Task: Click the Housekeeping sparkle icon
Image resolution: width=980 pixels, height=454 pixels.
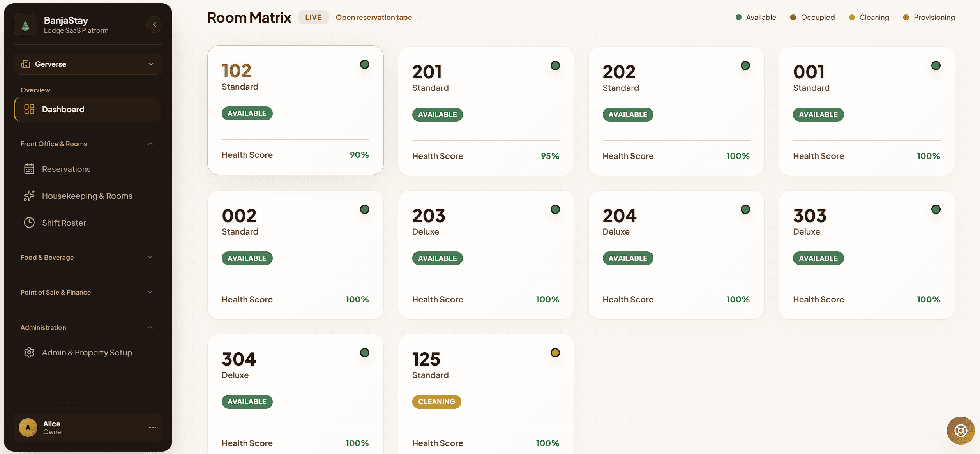Action: pyautogui.click(x=29, y=196)
